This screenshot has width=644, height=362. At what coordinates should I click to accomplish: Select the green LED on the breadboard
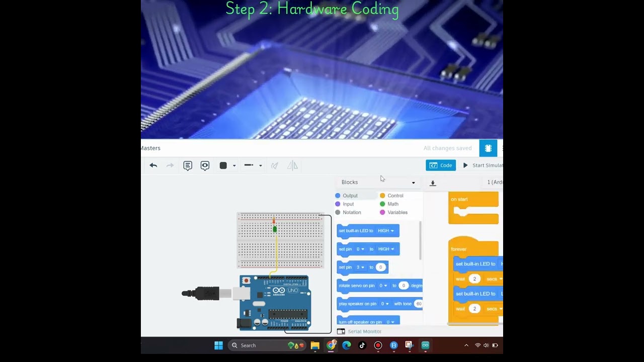pos(275,229)
